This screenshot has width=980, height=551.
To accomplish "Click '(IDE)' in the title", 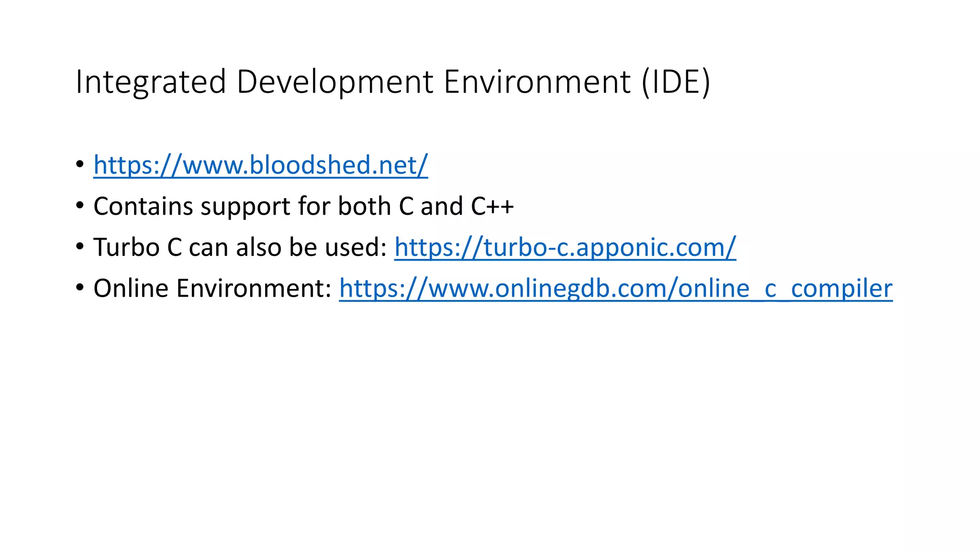I will (x=676, y=82).
